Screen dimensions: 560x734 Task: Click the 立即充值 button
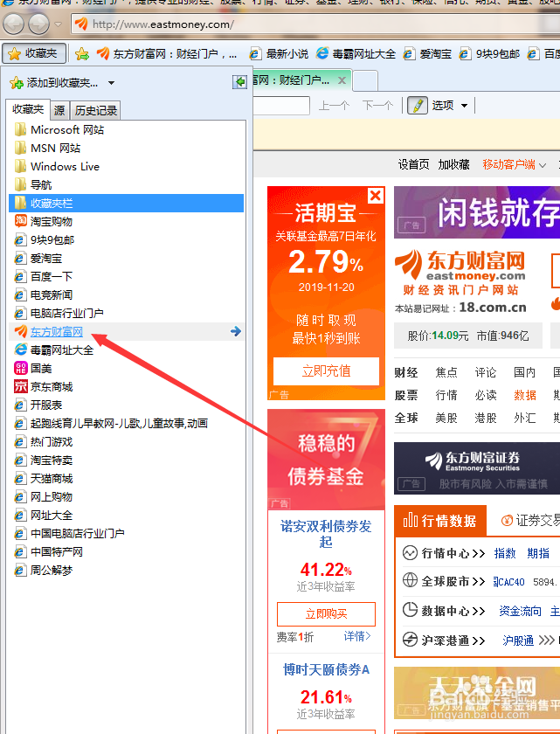coord(326,370)
